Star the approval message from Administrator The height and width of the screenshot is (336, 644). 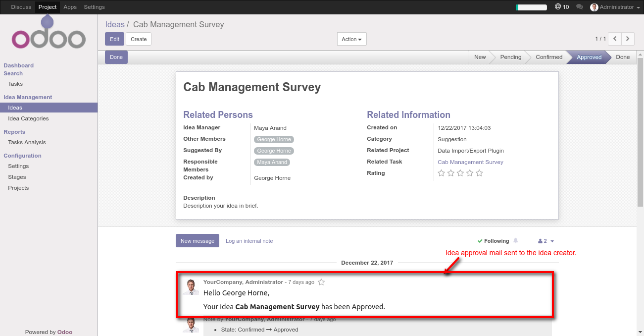pyautogui.click(x=321, y=282)
